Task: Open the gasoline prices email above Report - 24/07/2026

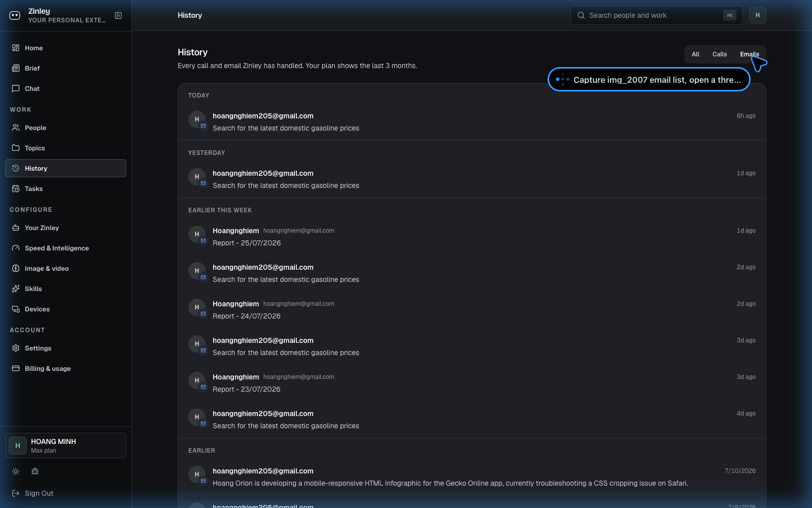Action: point(471,273)
